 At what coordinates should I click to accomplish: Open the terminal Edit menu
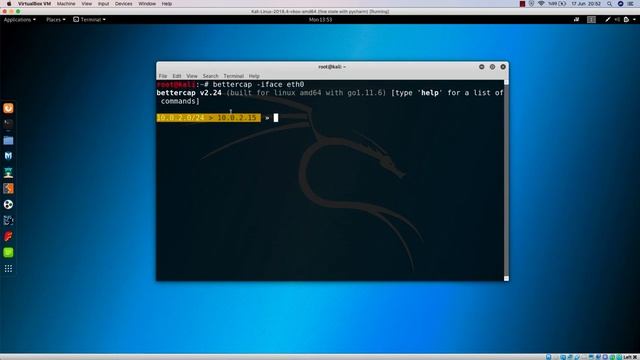176,76
